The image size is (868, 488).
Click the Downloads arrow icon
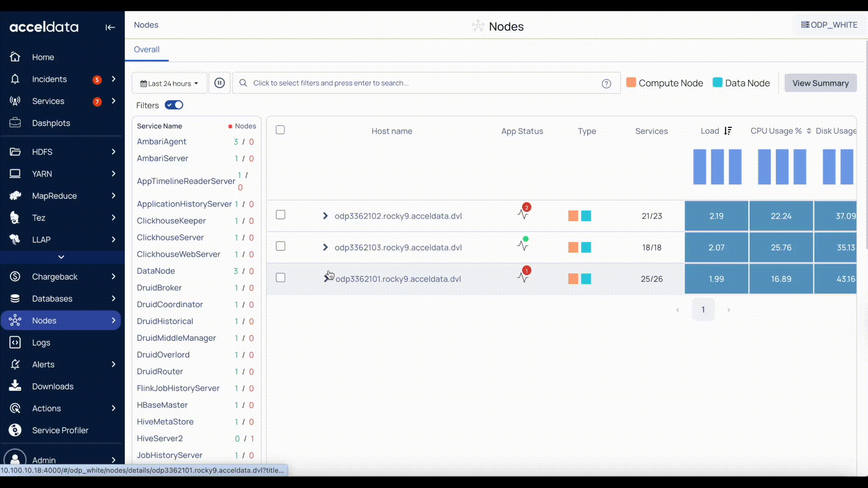15,386
